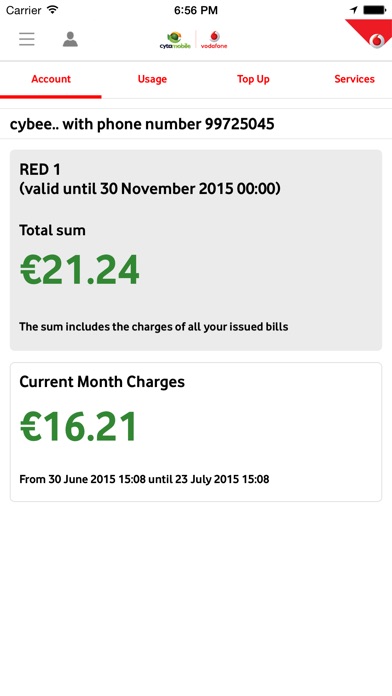392x696 pixels.
Task: Tap the billing period date text
Action: coord(144,479)
